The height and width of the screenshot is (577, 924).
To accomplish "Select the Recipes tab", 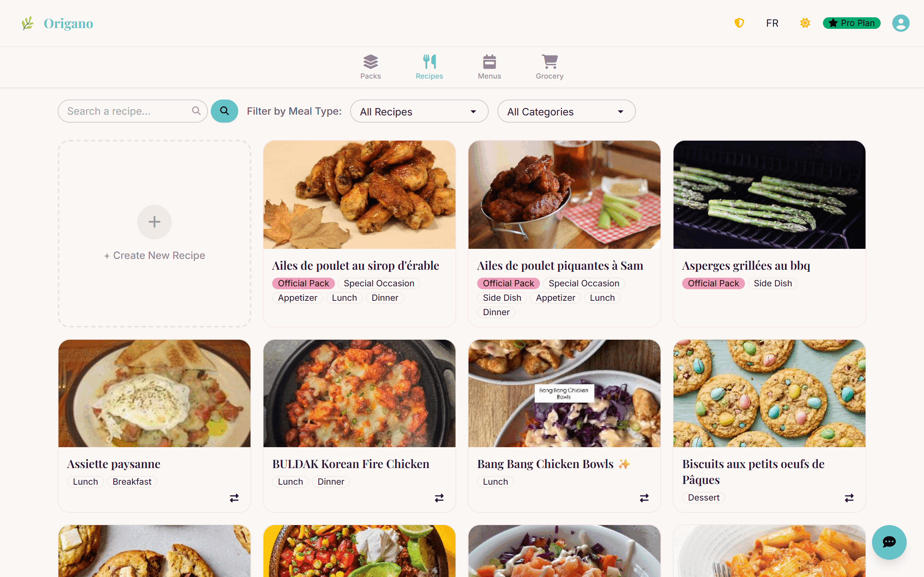I will click(x=429, y=67).
